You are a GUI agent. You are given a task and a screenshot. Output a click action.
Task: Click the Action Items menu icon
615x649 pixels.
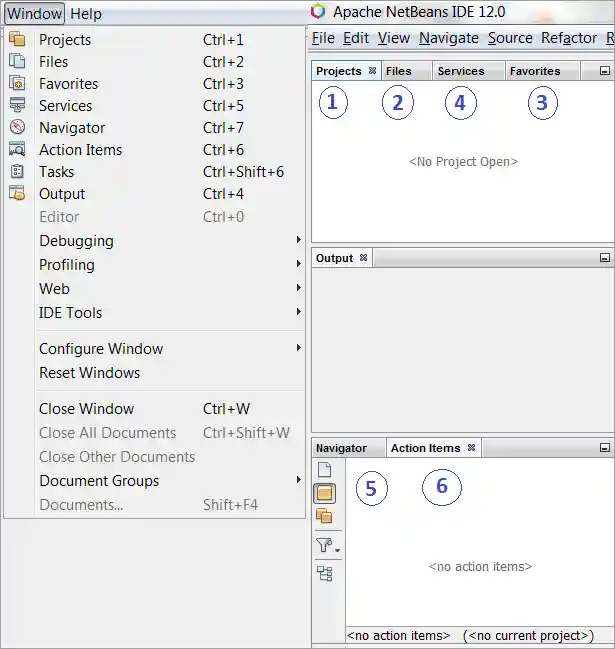[x=17, y=149]
